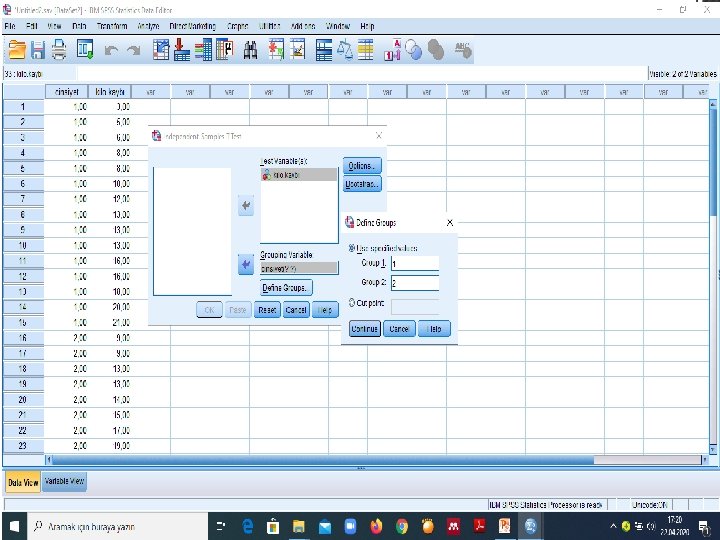
Task: Open the Data menu
Action: pos(79,26)
